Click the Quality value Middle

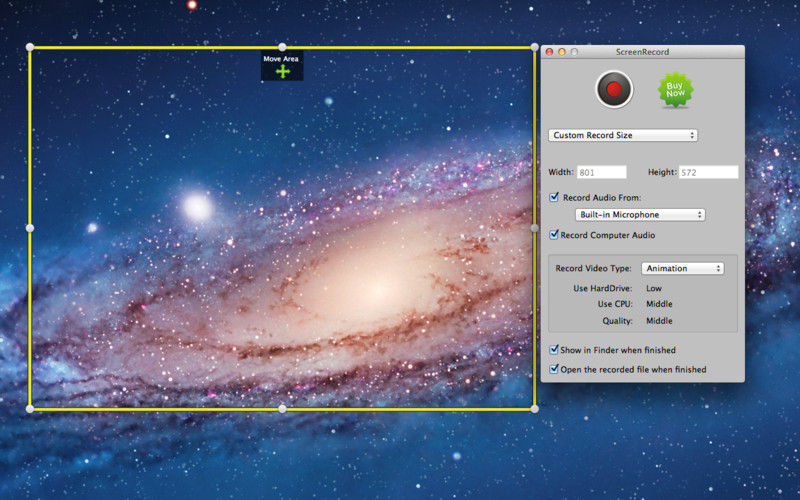[659, 321]
